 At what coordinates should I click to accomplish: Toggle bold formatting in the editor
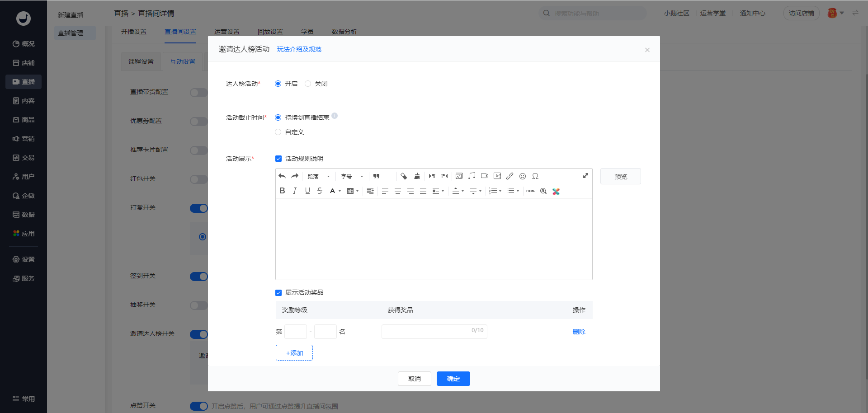[282, 191]
